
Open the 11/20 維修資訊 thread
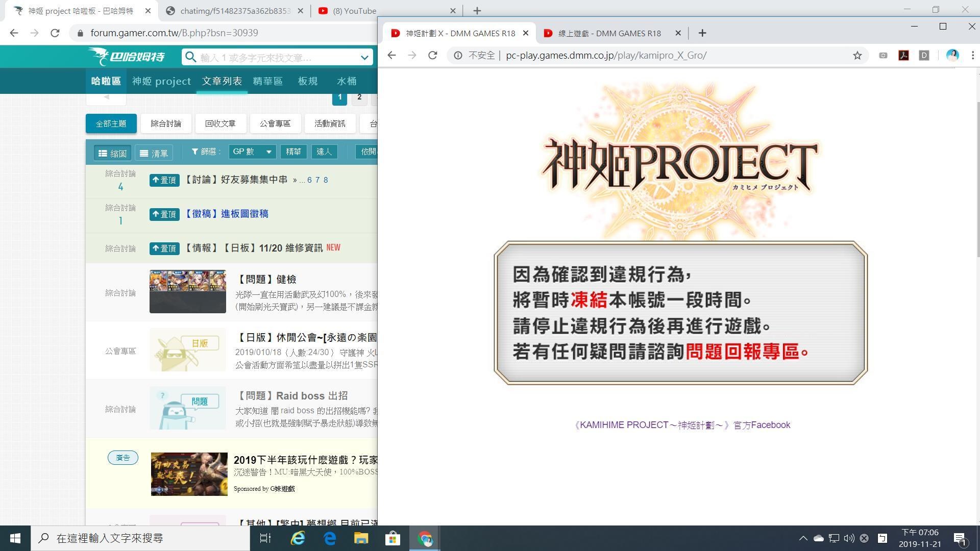tap(253, 248)
